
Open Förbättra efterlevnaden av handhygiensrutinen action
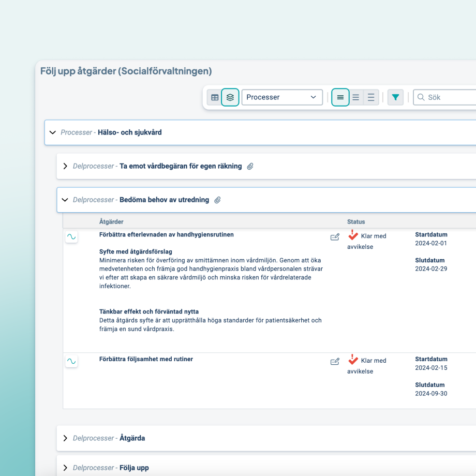click(166, 235)
